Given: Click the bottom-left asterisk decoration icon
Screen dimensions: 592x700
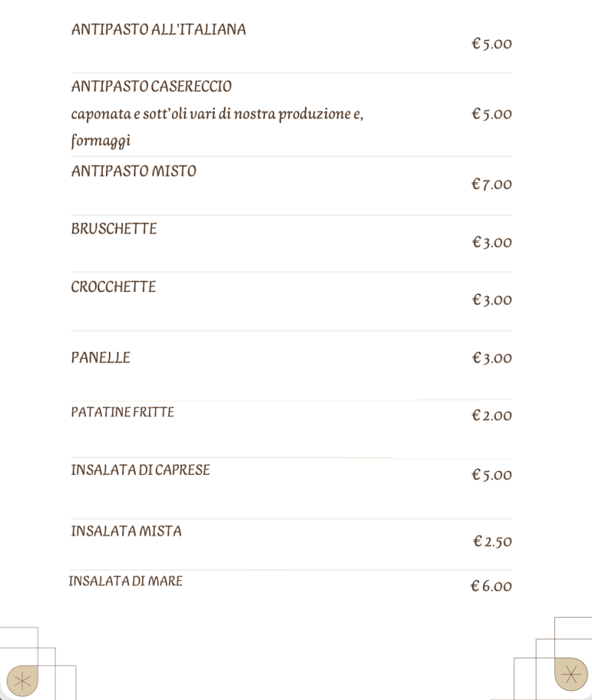Looking at the screenshot, I should pos(22,681).
